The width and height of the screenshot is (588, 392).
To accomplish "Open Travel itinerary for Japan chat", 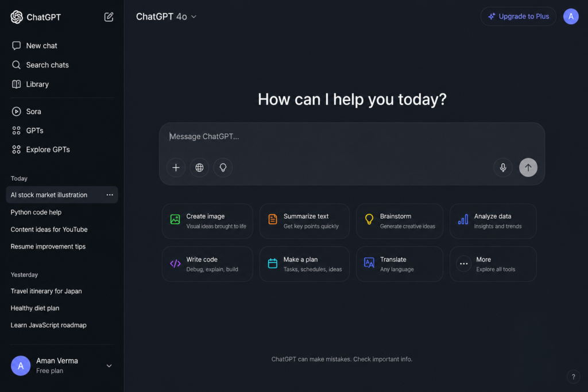I will (x=46, y=291).
